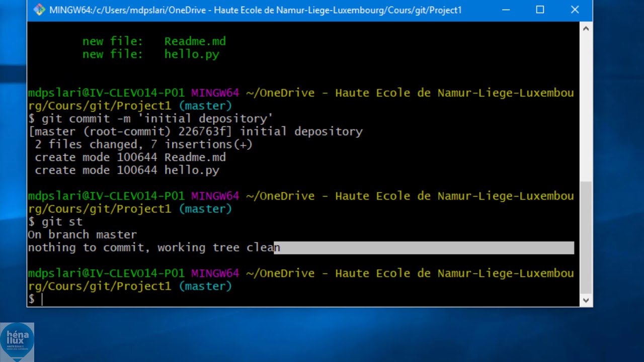644x362 pixels.
Task: Click the scrollbar up arrow
Action: [x=586, y=29]
